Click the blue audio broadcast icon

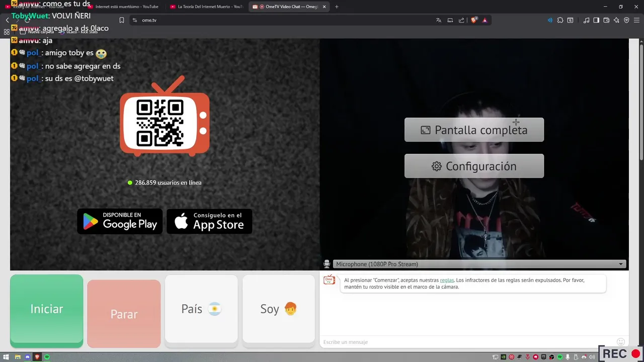[549, 20]
